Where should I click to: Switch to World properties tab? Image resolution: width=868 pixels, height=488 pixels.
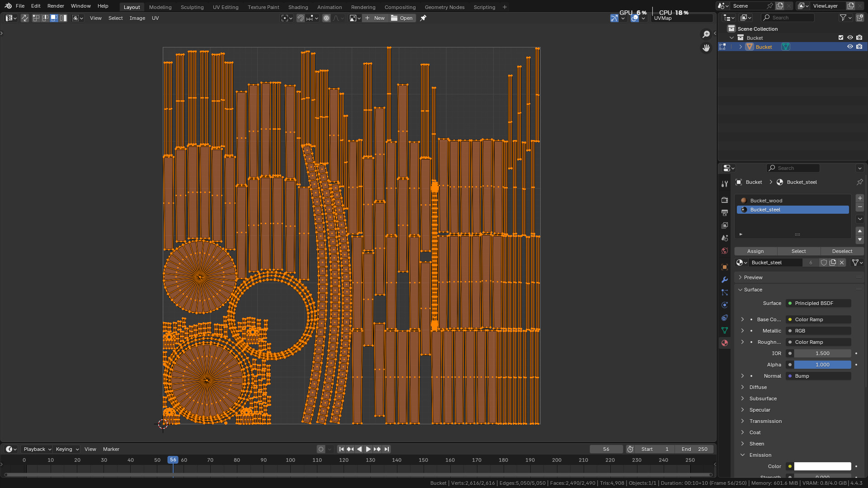[725, 251]
